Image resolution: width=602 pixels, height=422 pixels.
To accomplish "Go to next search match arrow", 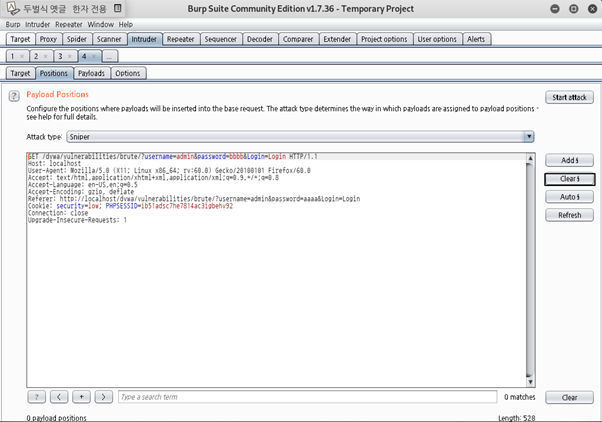I will [x=104, y=397].
